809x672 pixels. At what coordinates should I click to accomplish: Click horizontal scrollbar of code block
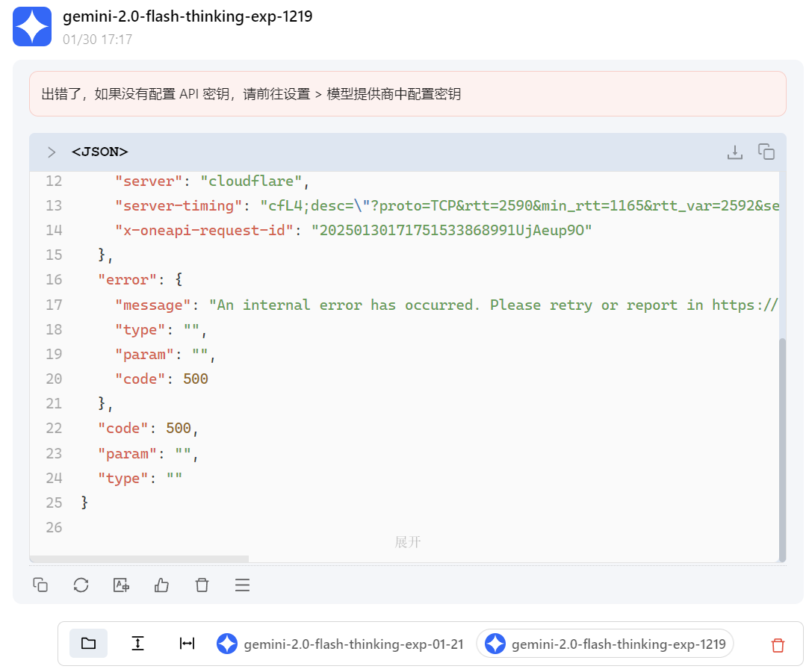pyautogui.click(x=139, y=559)
